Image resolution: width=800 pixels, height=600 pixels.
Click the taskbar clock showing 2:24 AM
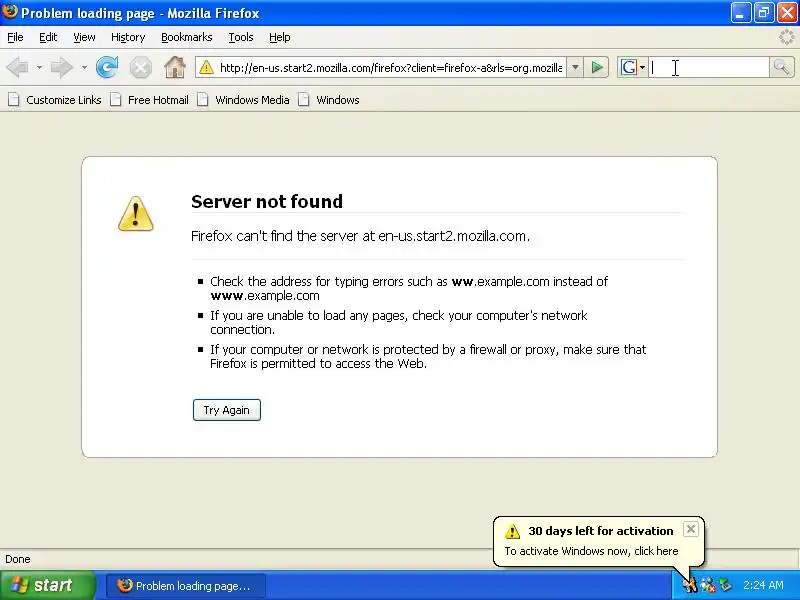pyautogui.click(x=763, y=585)
